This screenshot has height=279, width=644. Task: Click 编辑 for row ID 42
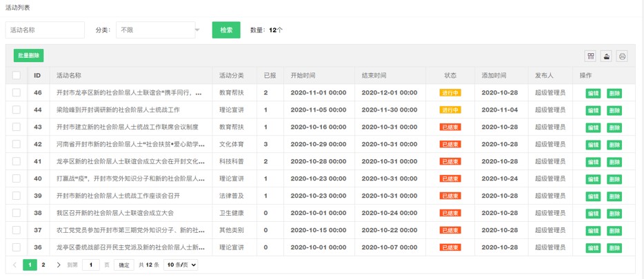593,145
